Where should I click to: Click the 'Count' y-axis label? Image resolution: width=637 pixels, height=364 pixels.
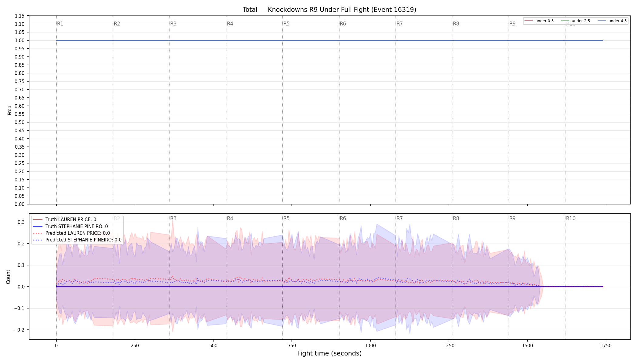8,277
